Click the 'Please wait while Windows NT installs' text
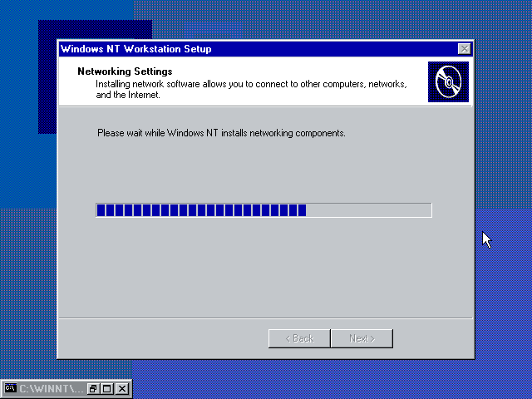Screen dimensions: 532x399 (221, 133)
